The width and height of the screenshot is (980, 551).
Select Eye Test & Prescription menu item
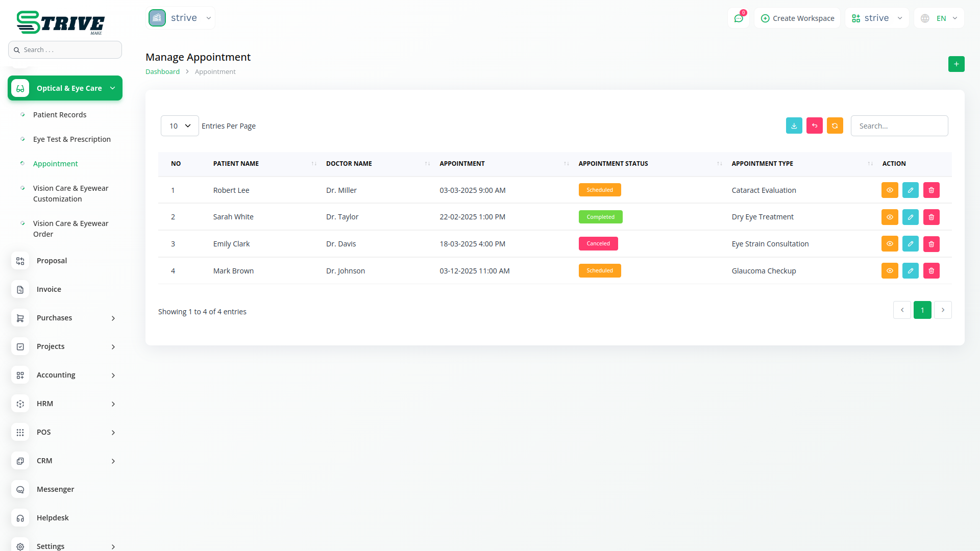71,139
